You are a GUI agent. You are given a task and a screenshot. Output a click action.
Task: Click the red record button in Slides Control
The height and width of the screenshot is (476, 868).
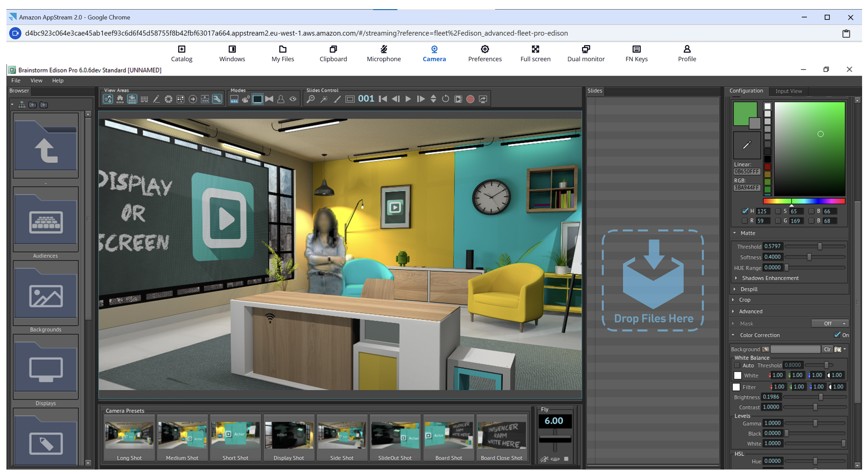(470, 99)
